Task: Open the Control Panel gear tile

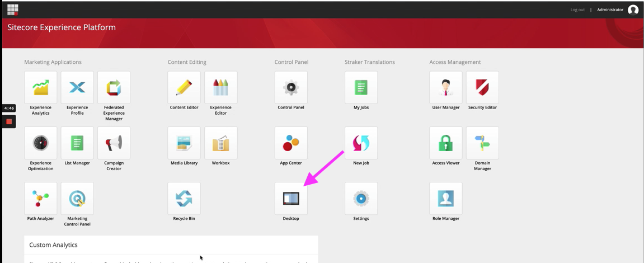Action: (291, 87)
